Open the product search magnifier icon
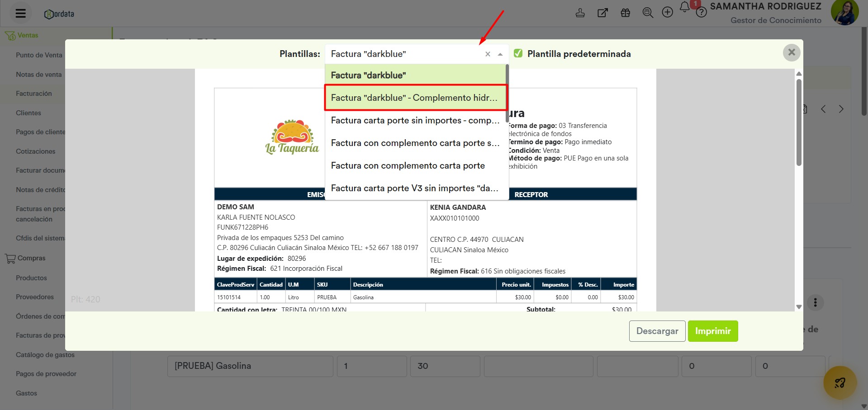 click(648, 13)
